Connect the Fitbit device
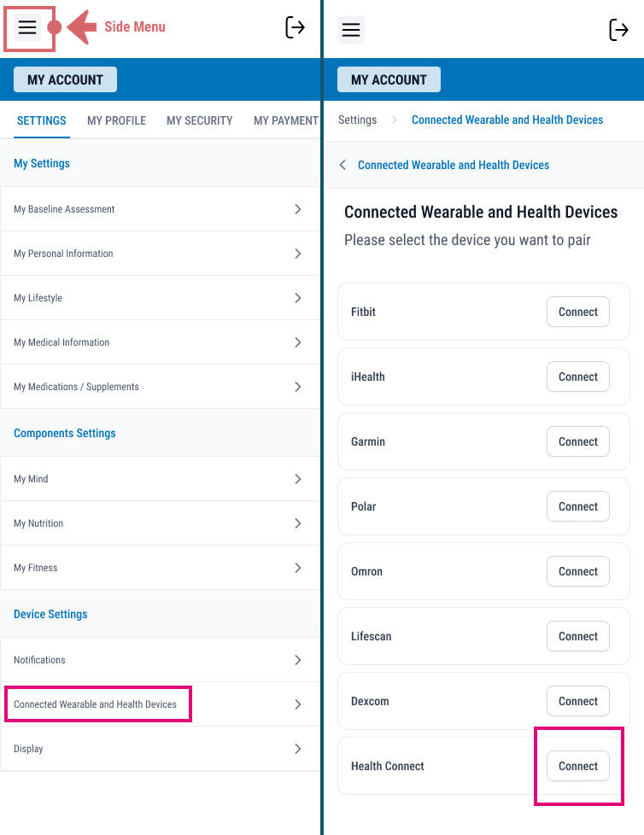 click(x=577, y=312)
